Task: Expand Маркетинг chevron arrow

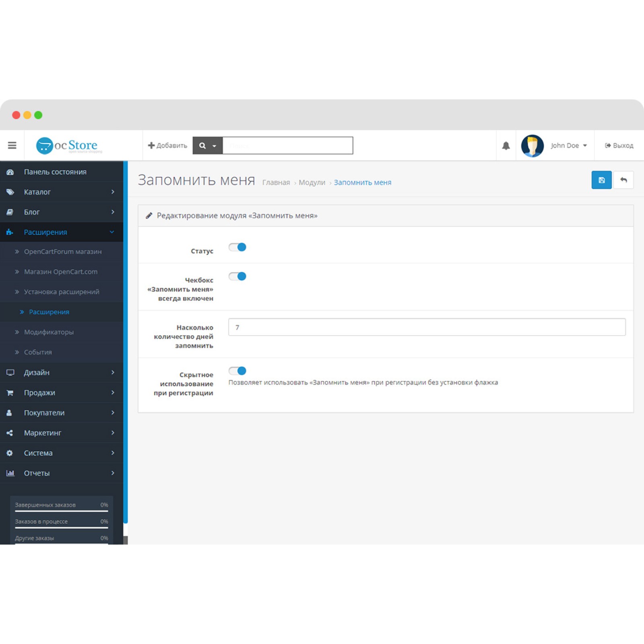Action: point(113,433)
